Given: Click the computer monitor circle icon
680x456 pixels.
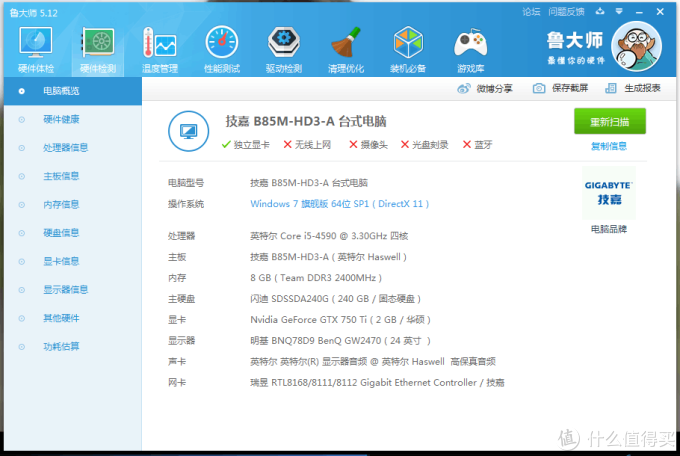Looking at the screenshot, I should click(188, 131).
